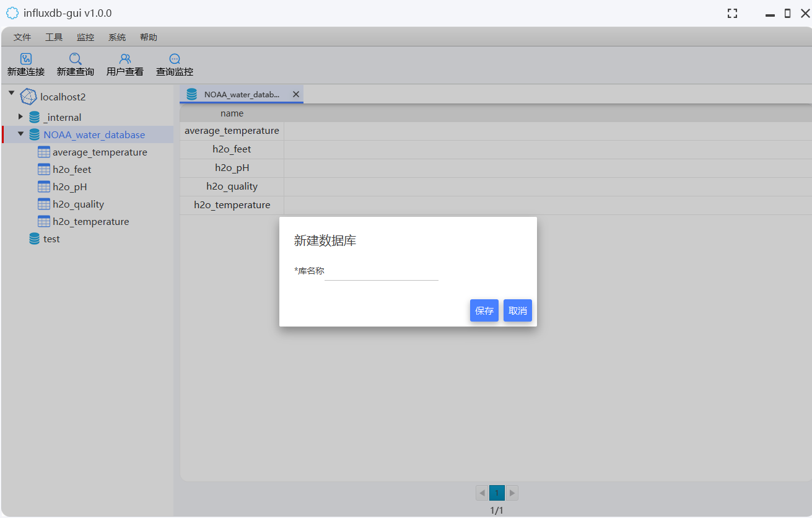Image resolution: width=812 pixels, height=518 pixels.
Task: Select h2o_quality cell in the table
Action: [x=232, y=187]
